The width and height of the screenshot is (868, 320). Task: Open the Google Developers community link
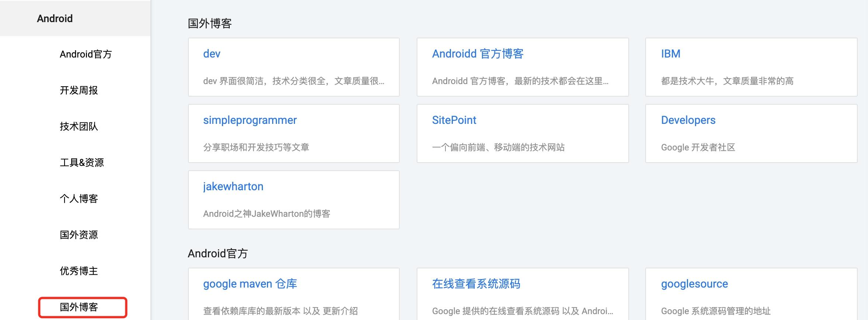[x=688, y=120]
